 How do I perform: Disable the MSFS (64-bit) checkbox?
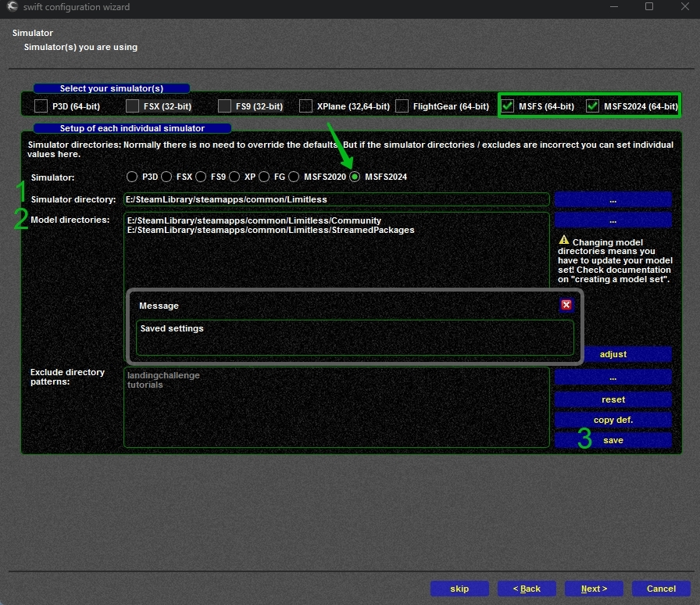click(508, 106)
